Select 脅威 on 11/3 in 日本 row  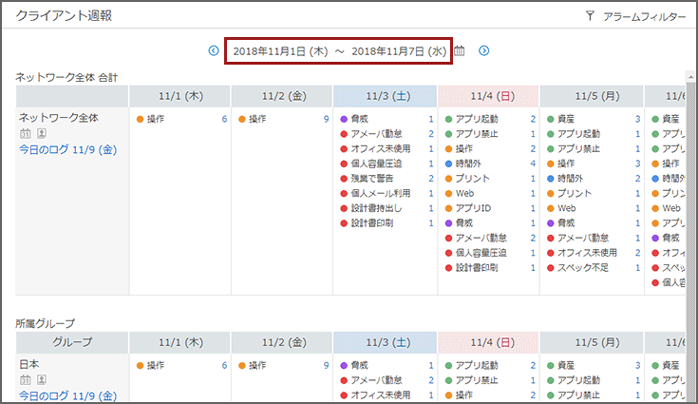[x=360, y=365]
